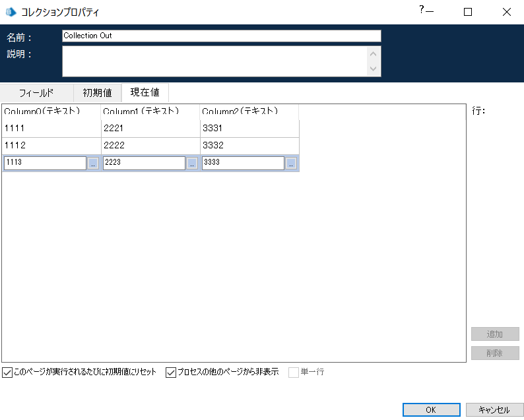
Task: Select cell with value 3331
Action: point(249,129)
